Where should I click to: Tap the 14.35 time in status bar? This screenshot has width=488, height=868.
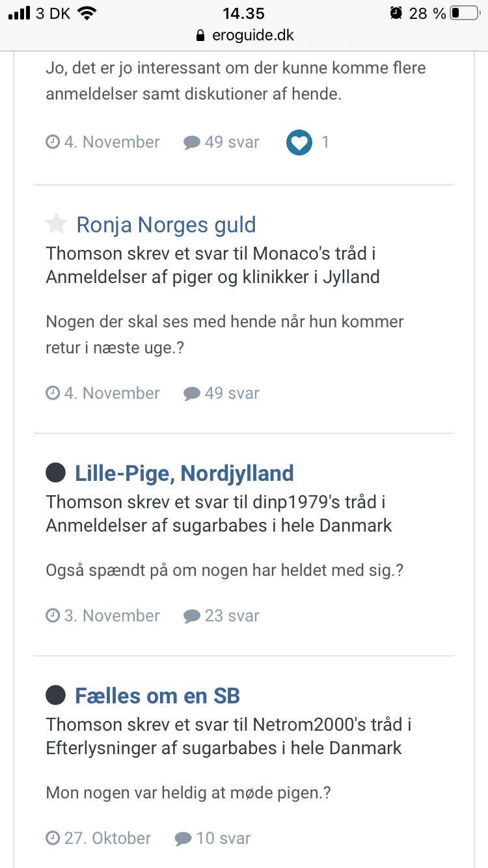point(244,13)
